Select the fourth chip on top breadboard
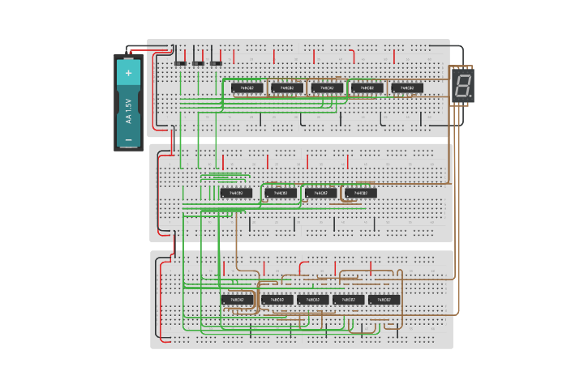 coord(367,87)
